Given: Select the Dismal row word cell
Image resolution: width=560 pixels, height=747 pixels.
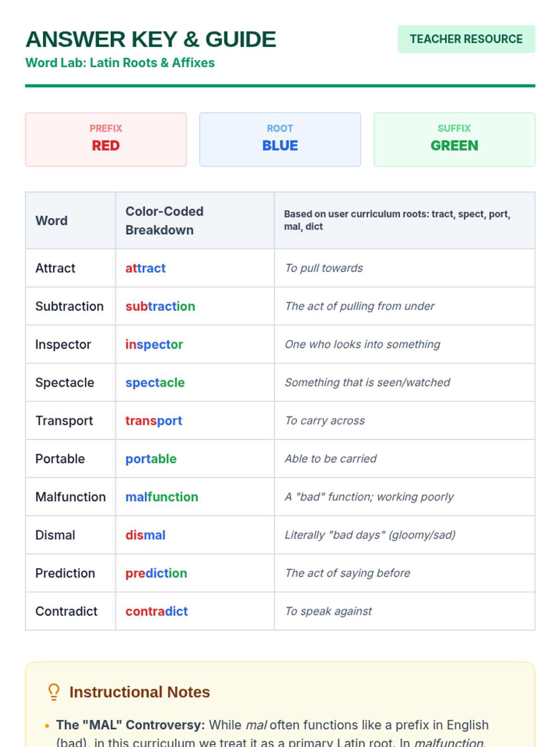Looking at the screenshot, I should pyautogui.click(x=70, y=535).
